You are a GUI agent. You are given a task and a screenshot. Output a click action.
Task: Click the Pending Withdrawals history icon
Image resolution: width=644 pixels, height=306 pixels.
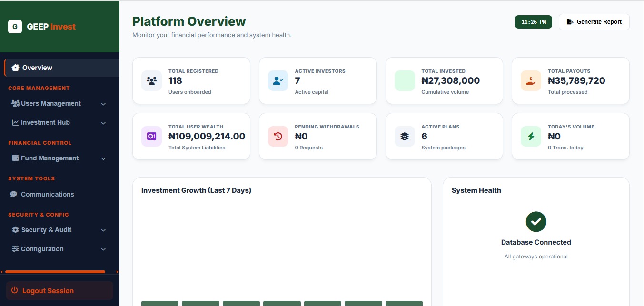pos(278,136)
